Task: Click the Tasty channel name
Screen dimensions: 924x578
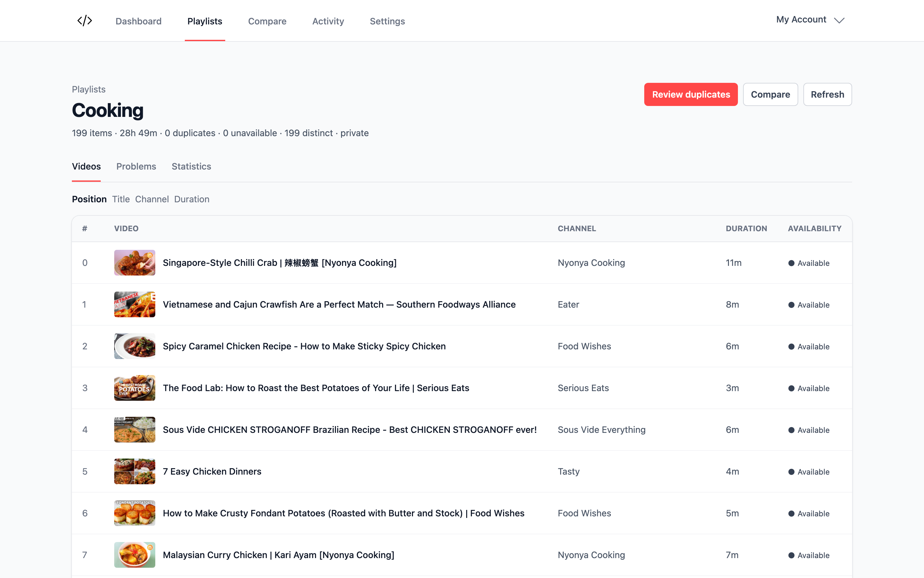Action: [x=569, y=471]
